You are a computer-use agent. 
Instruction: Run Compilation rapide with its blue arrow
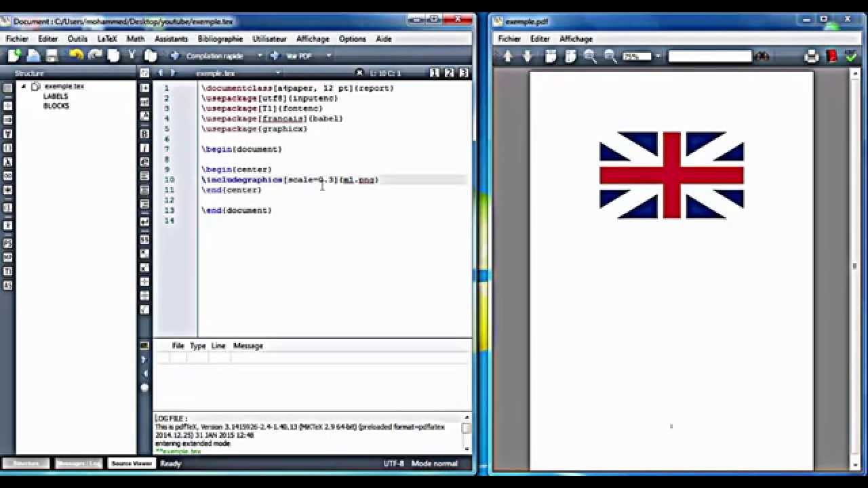click(174, 56)
